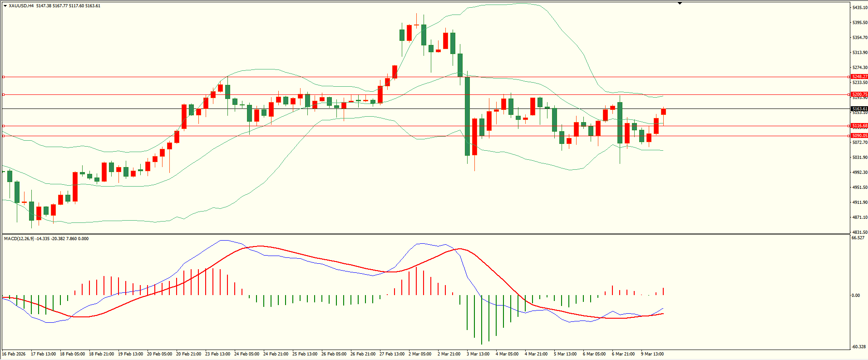Click the 16 Feb 2026 date label
The image size is (868, 360).
(x=15, y=354)
